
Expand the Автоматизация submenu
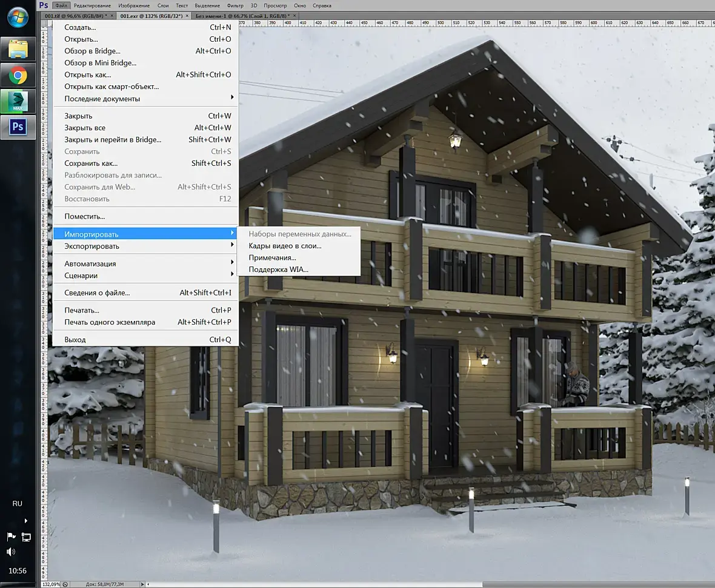point(145,263)
